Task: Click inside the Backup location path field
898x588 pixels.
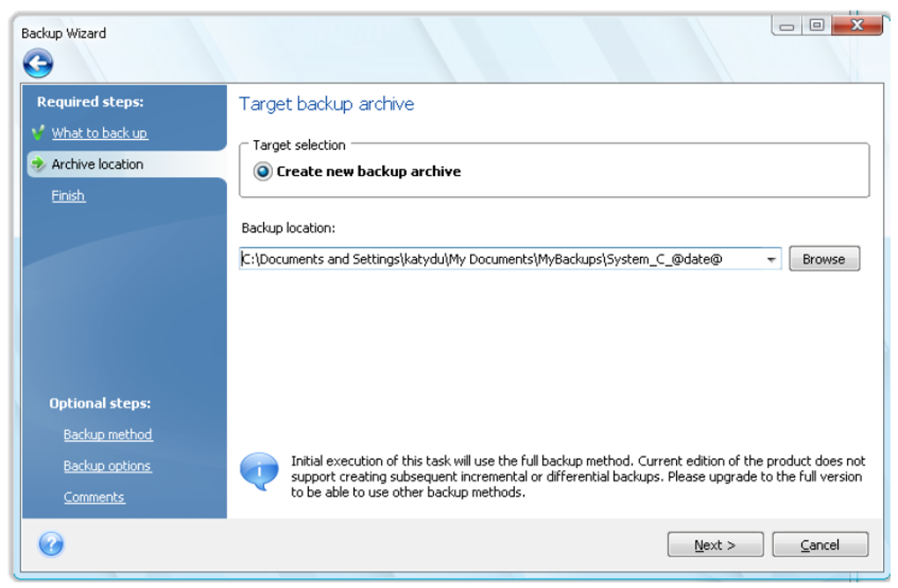Action: (501, 260)
